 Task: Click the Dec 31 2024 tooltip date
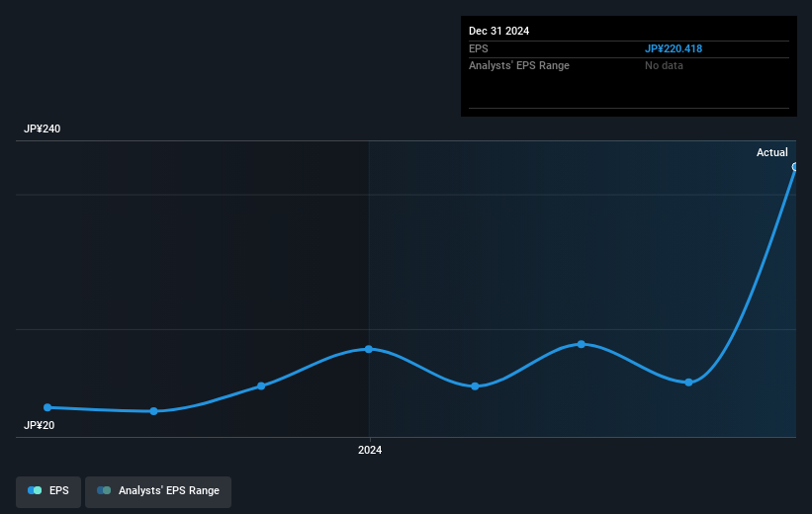(498, 31)
